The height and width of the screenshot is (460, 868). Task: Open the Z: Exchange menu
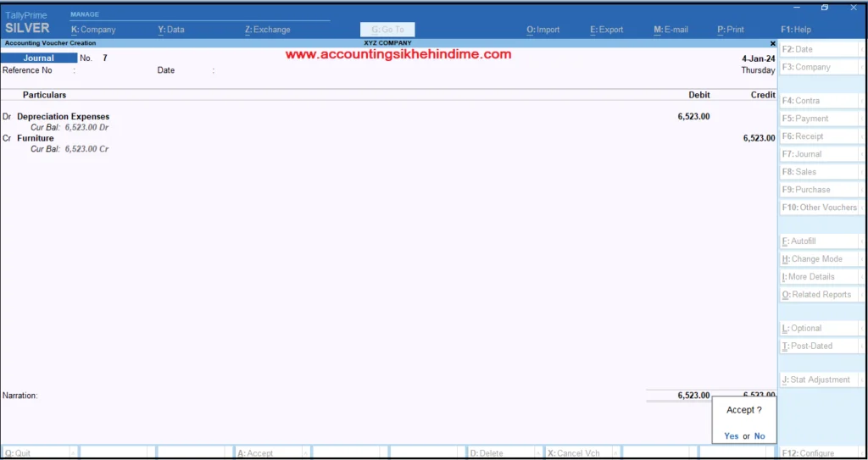coord(267,30)
